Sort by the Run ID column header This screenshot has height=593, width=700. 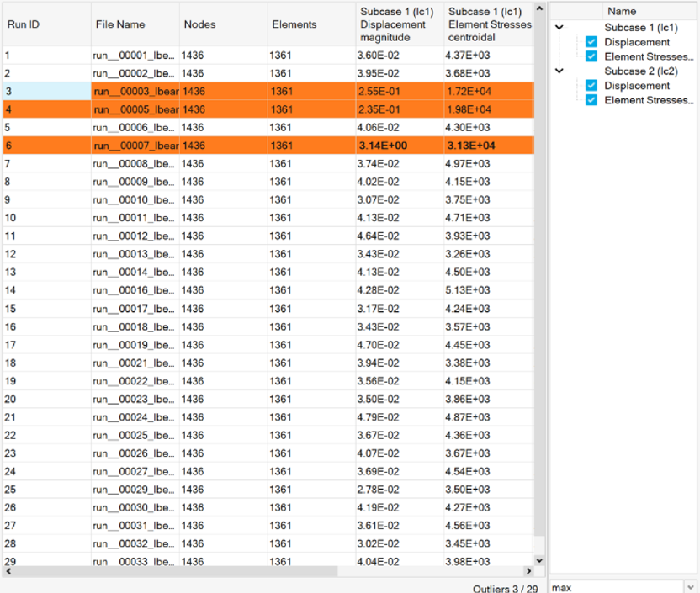45,24
